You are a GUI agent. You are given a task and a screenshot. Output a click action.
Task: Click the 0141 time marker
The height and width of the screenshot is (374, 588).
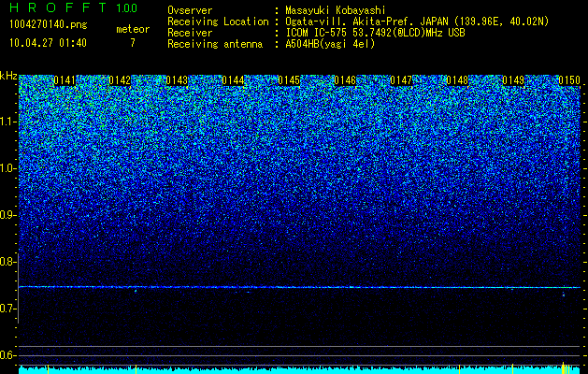point(65,80)
